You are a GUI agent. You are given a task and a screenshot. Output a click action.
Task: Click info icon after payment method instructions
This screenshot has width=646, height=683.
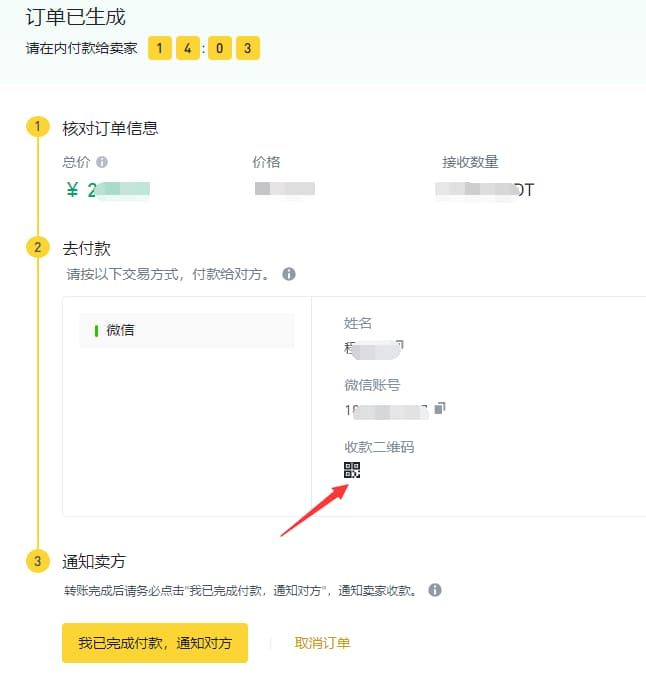289,273
